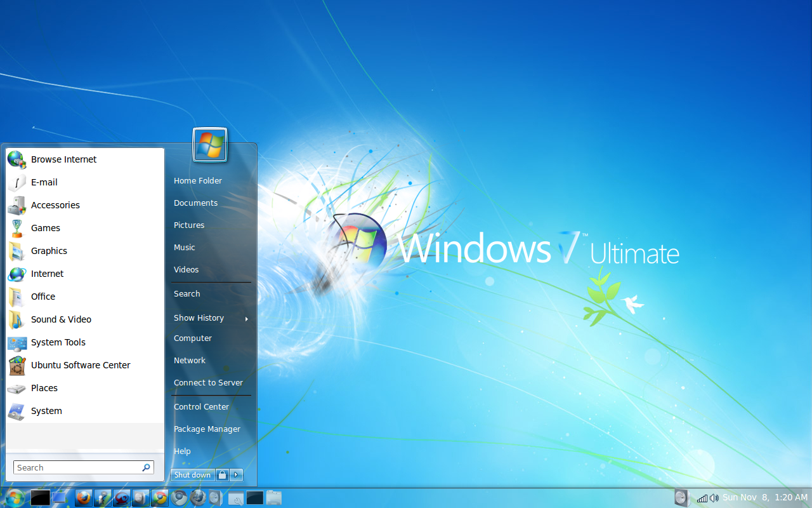Launch Firefox from the taskbar

click(x=83, y=498)
